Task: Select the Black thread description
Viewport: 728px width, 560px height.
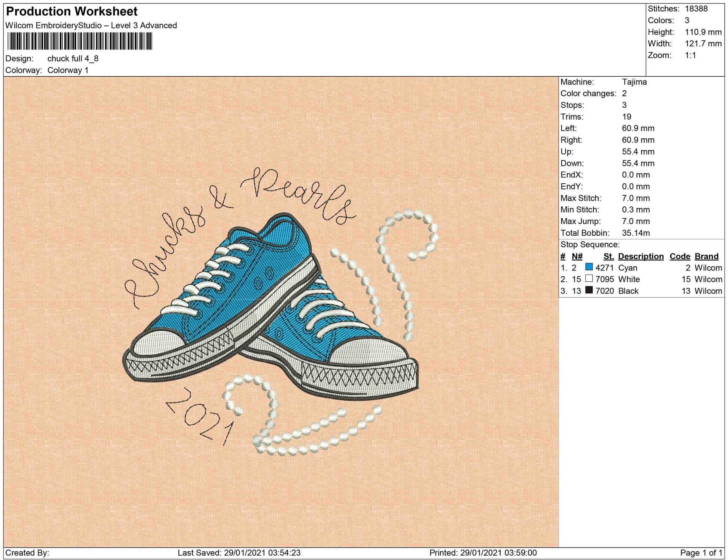Action: tap(628, 291)
